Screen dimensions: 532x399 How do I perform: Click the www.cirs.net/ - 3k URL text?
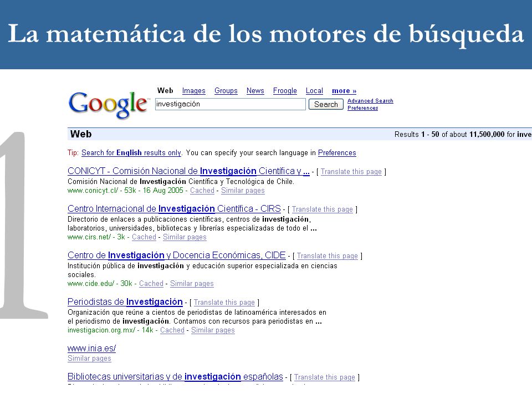pos(96,237)
